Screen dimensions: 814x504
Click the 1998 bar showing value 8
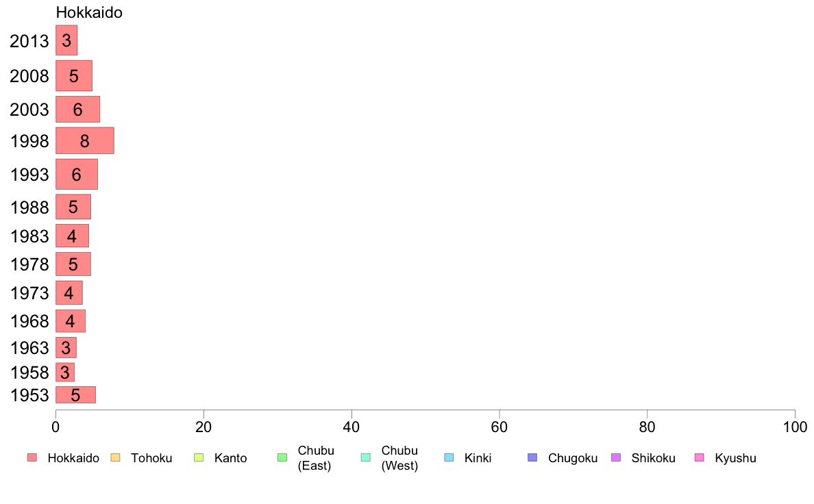pos(84,140)
